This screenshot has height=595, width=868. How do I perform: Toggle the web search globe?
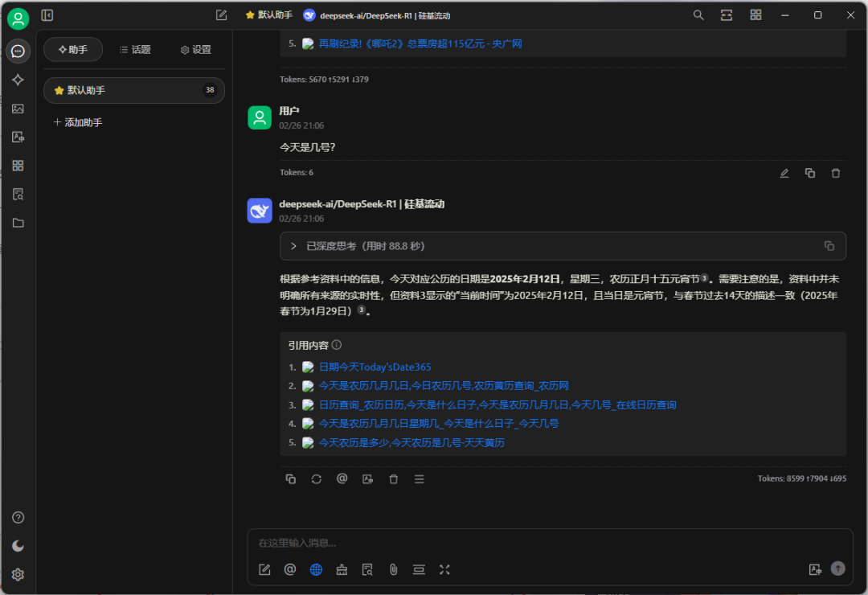316,569
